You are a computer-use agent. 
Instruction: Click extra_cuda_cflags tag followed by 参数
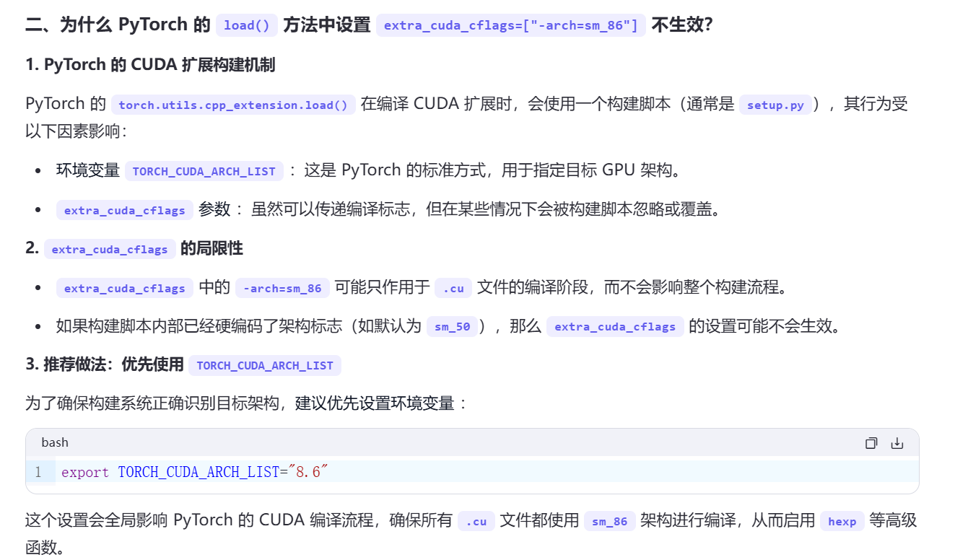click(x=125, y=210)
